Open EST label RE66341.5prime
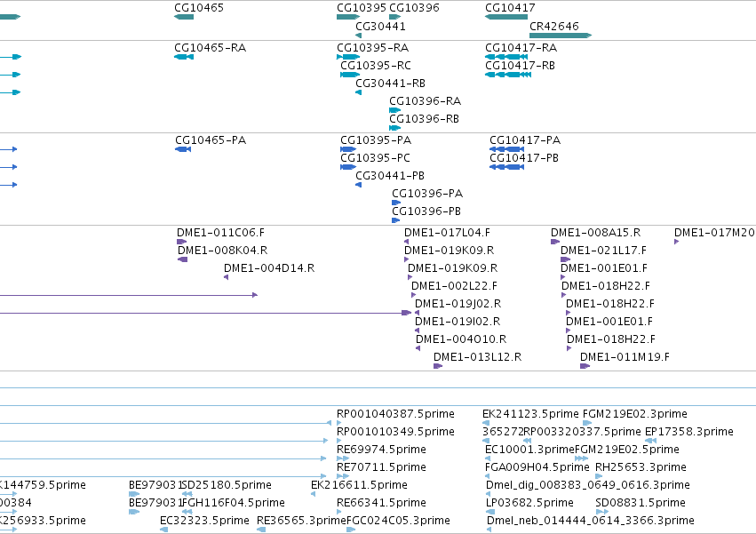Screen dimensions: 756x534 [381, 503]
